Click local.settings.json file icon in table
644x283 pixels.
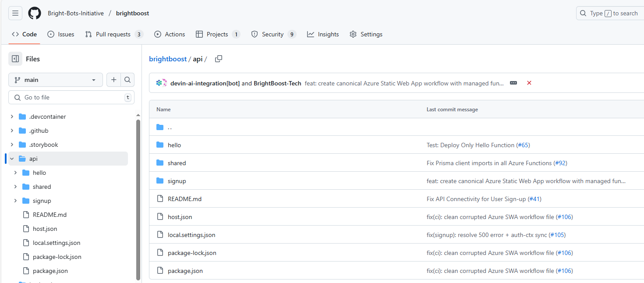point(160,235)
